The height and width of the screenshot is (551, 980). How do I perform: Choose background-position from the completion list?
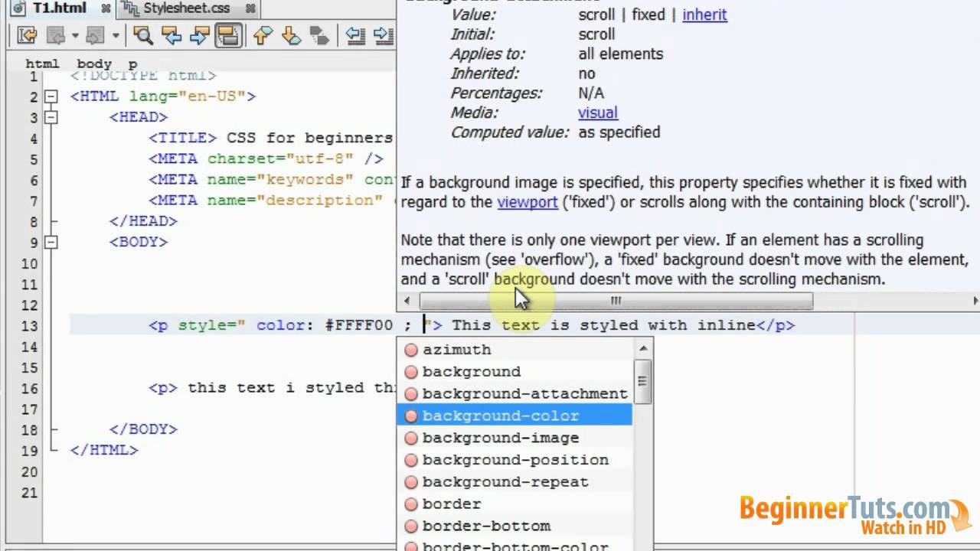click(x=514, y=460)
